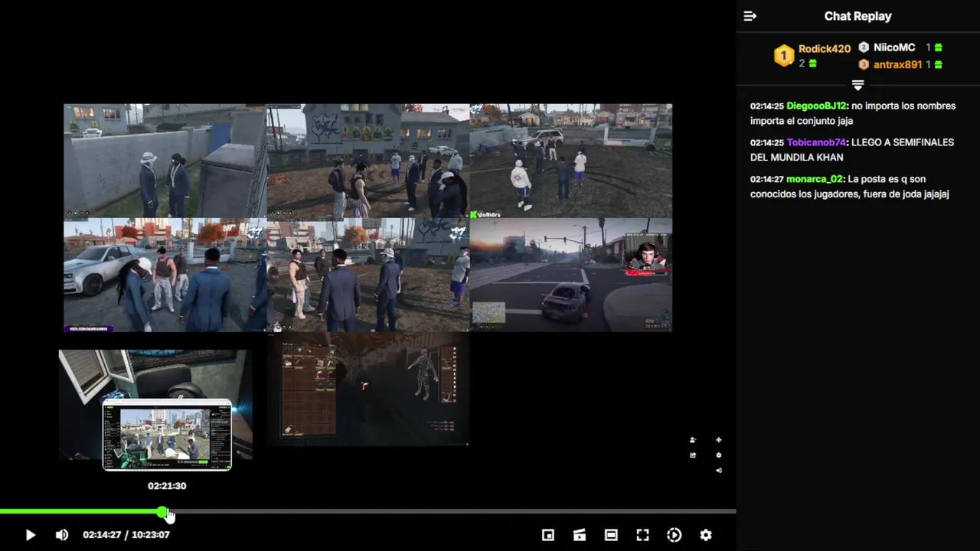Click the driving car stream tile with webcam

(x=571, y=275)
